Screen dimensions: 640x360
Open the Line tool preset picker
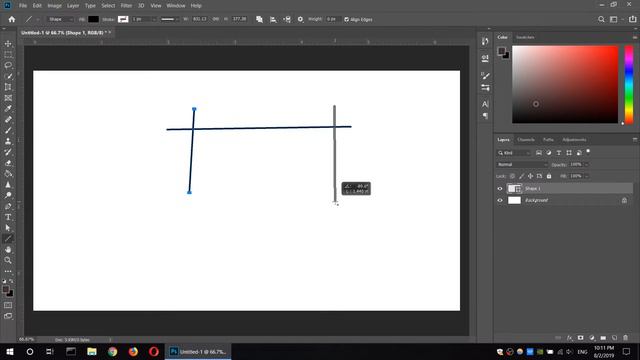(x=32, y=19)
